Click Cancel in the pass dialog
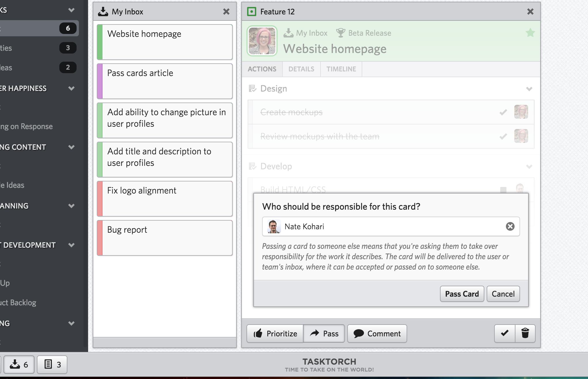 (503, 294)
